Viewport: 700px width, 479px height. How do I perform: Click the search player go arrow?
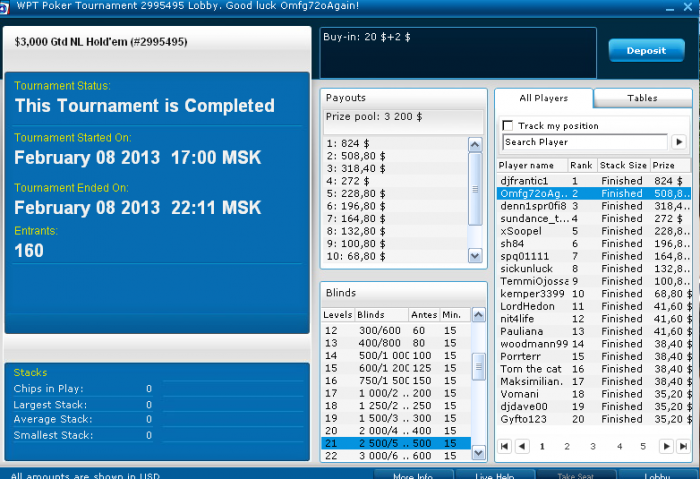(x=679, y=142)
